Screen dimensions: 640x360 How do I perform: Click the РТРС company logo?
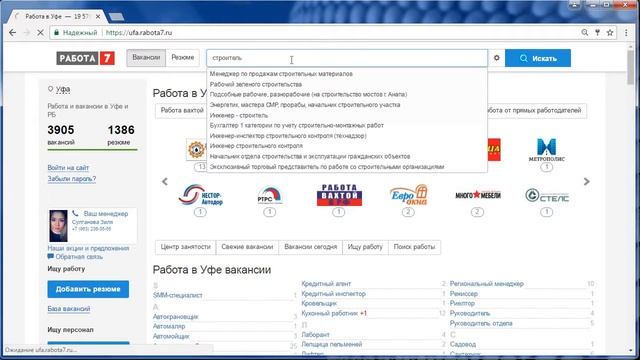point(269,195)
